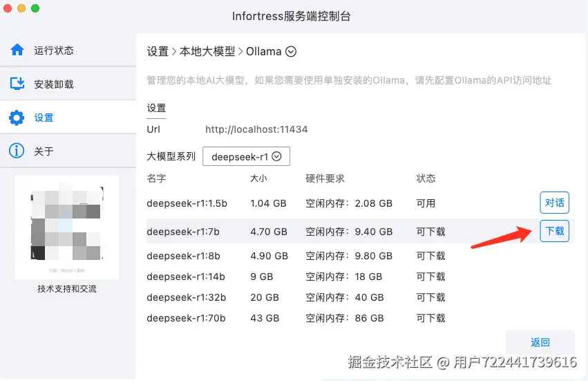
Task: Select the deepseek-r1:7b row name
Action: (x=183, y=232)
